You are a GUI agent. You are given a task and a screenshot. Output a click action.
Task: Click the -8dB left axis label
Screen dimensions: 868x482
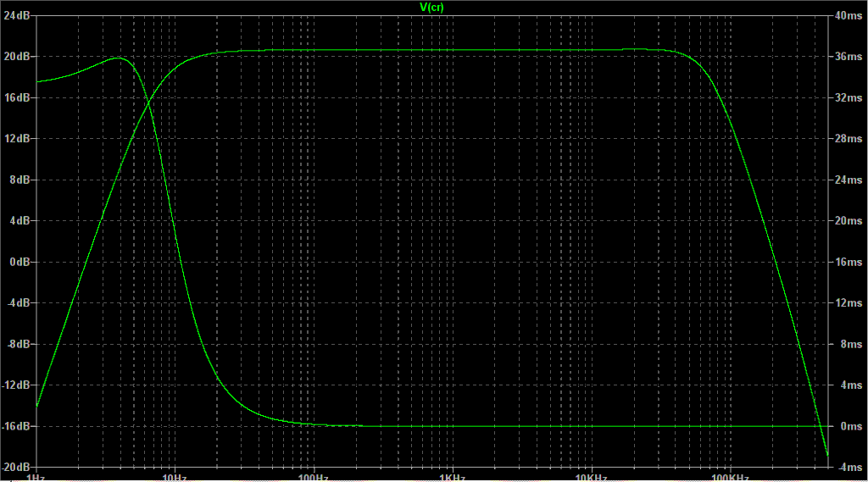tap(19, 344)
